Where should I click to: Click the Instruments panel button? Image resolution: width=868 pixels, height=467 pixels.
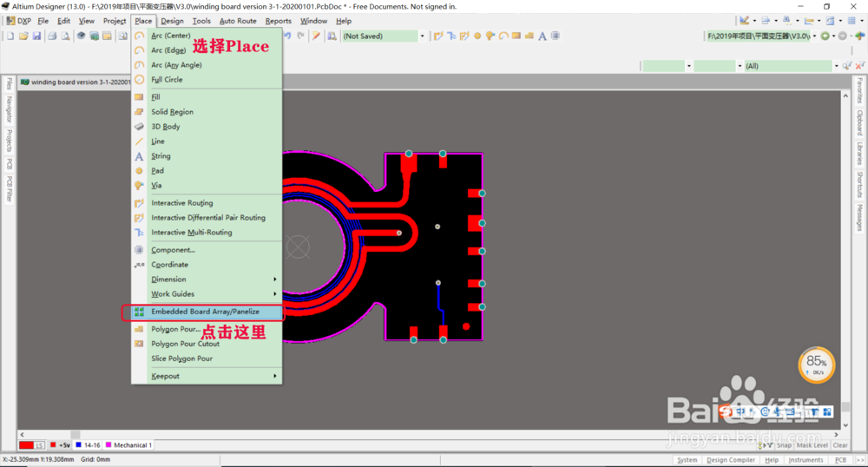tap(806, 460)
